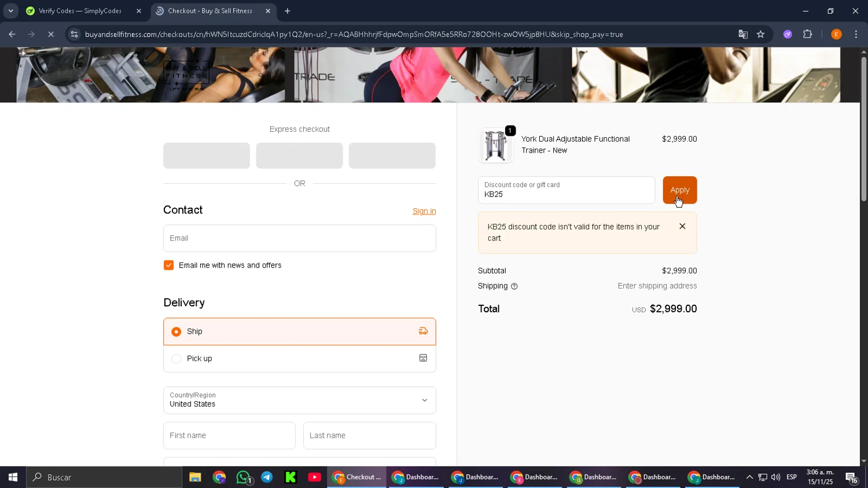868x488 pixels.
Task: Click the Enter shipping address text
Action: click(657, 286)
